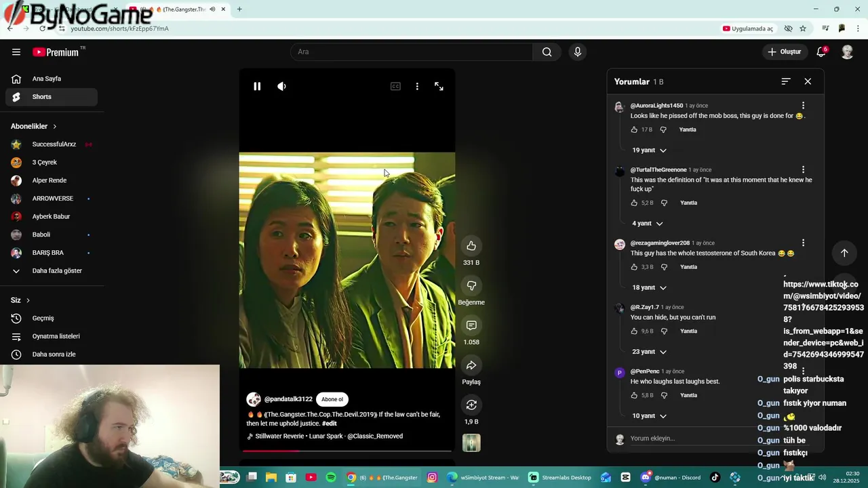
Task: Expand the Abonelikler section
Action: pyautogui.click(x=34, y=127)
